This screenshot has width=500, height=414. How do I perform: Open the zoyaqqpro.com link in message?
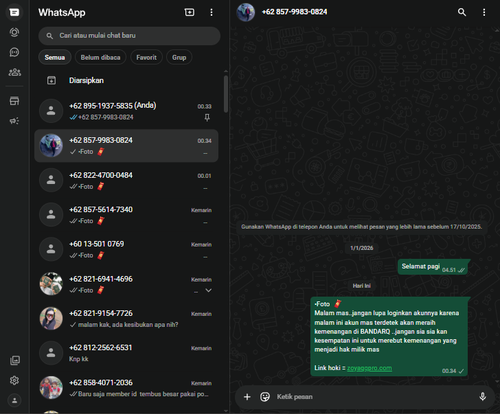[x=369, y=368]
